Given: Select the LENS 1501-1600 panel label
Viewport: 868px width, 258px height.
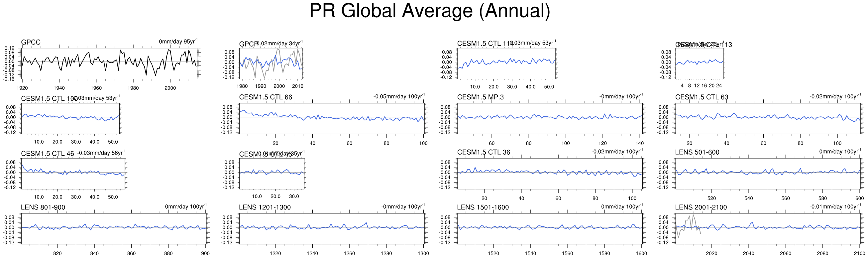Looking at the screenshot, I should pos(483,207).
